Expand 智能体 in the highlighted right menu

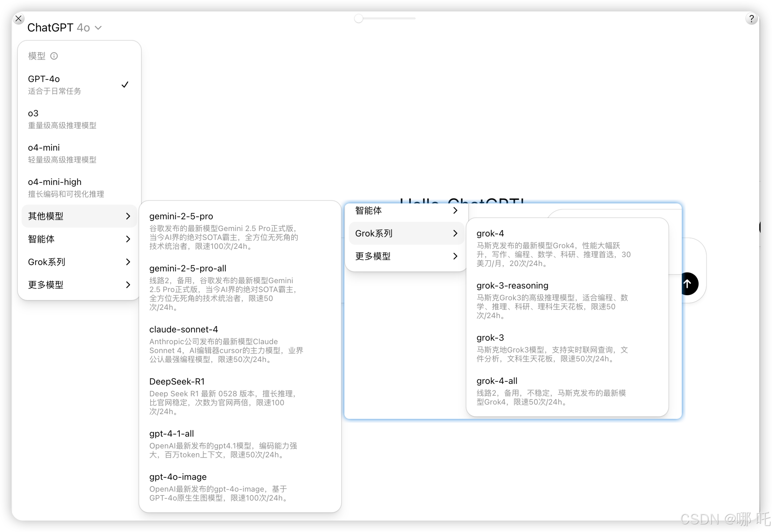click(406, 211)
